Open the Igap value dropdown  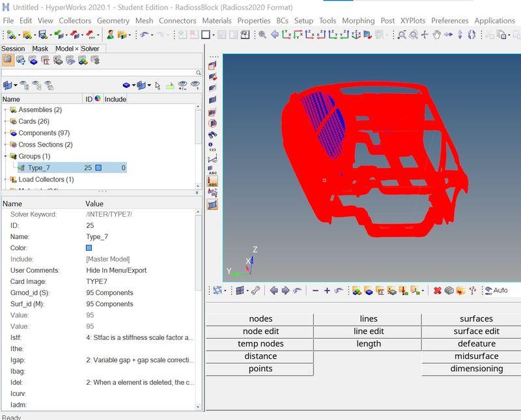[x=139, y=360]
